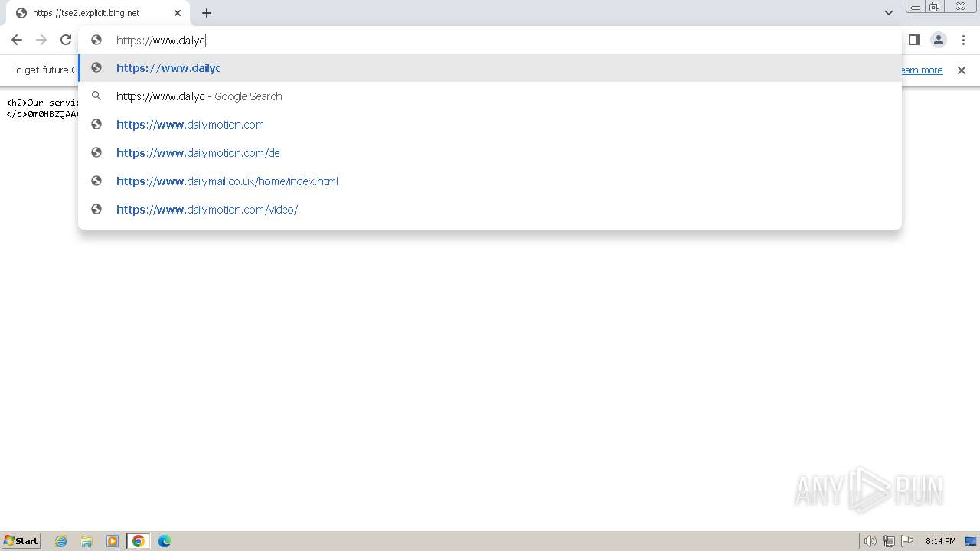
Task: Launch Internet Explorer from taskbar
Action: pyautogui.click(x=61, y=541)
